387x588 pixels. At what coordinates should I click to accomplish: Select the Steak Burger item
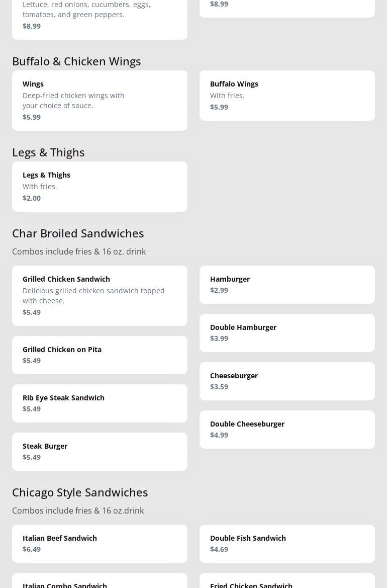(100, 452)
